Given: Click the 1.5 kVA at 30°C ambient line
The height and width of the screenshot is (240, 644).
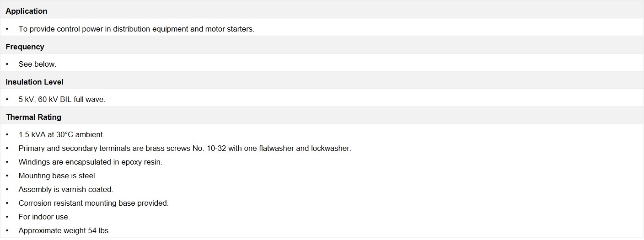Looking at the screenshot, I should tap(61, 134).
